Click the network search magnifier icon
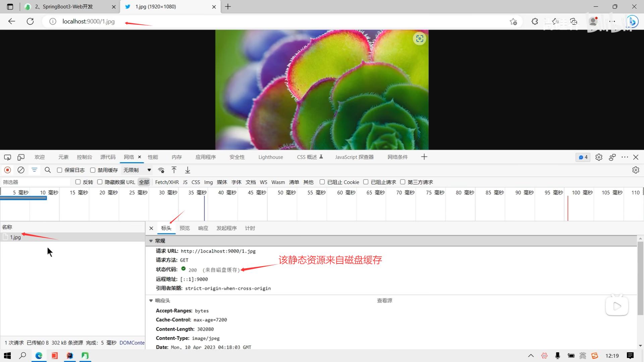 (48, 170)
